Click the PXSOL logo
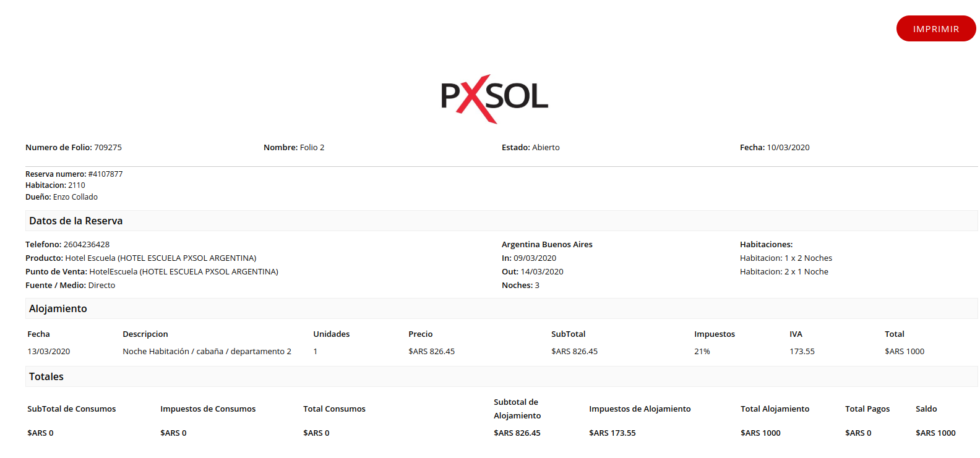 tap(494, 98)
